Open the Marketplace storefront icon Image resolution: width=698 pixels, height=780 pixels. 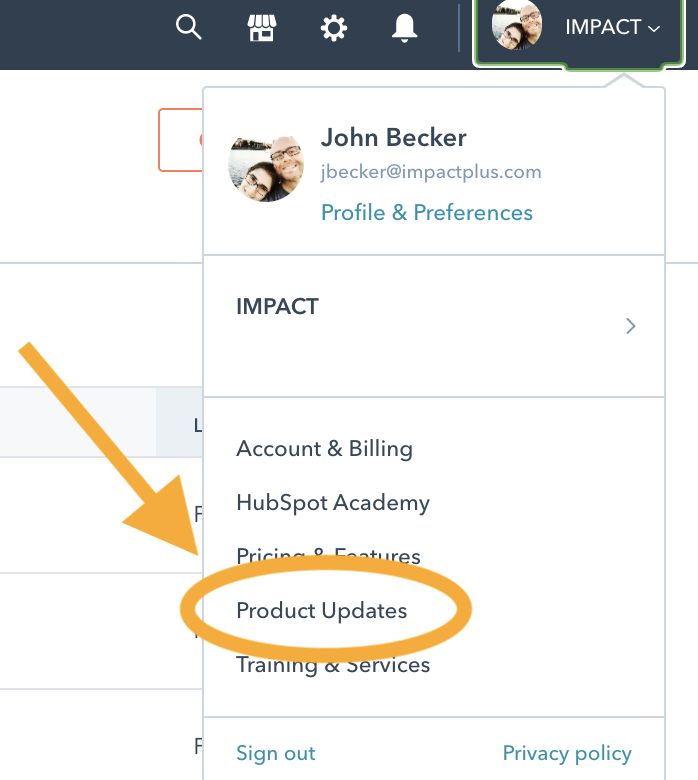click(262, 27)
